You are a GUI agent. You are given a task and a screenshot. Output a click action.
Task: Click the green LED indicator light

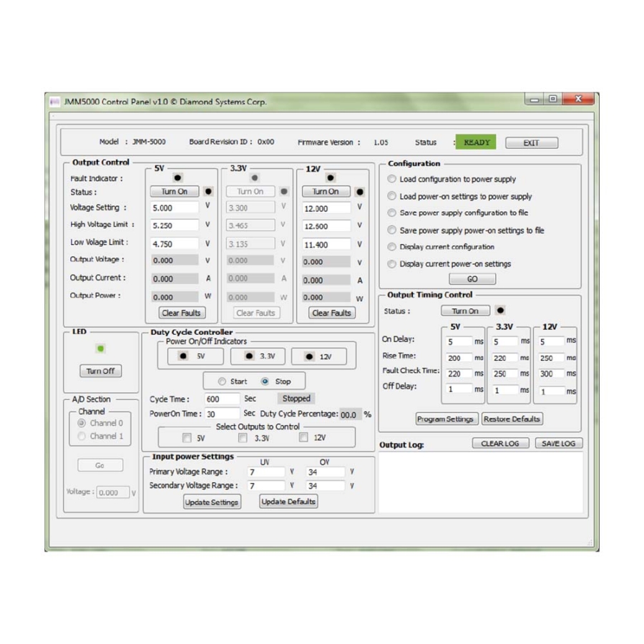[x=100, y=348]
